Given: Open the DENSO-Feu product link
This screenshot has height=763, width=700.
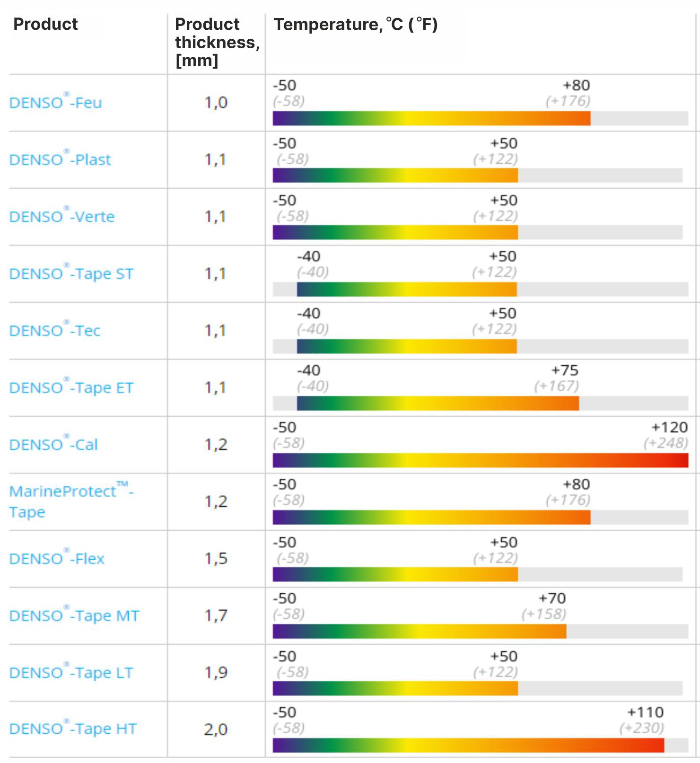Looking at the screenshot, I should click(55, 103).
